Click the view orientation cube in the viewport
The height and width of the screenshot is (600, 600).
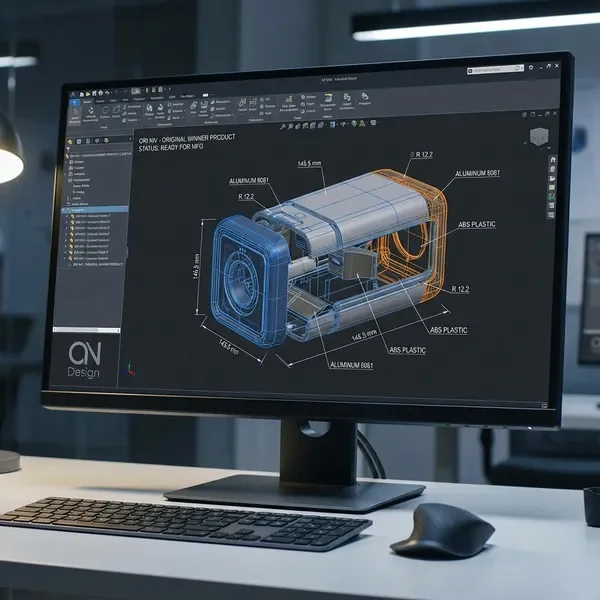(x=540, y=137)
